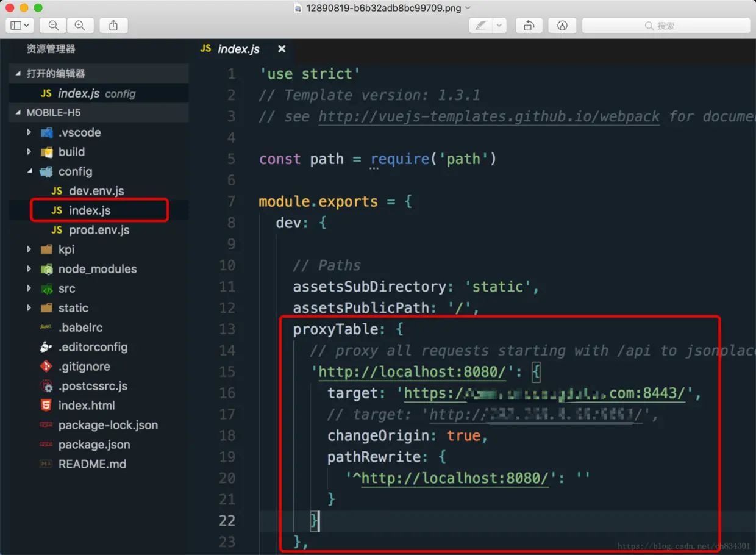Screen dimensions: 756x555
Task: Click the .vscode folder icon
Action: click(x=46, y=132)
